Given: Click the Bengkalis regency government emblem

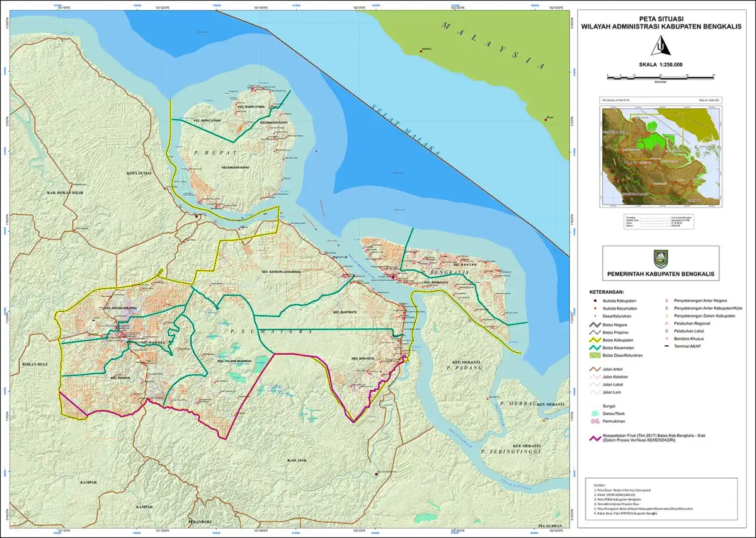Looking at the screenshot, I should click(x=660, y=258).
